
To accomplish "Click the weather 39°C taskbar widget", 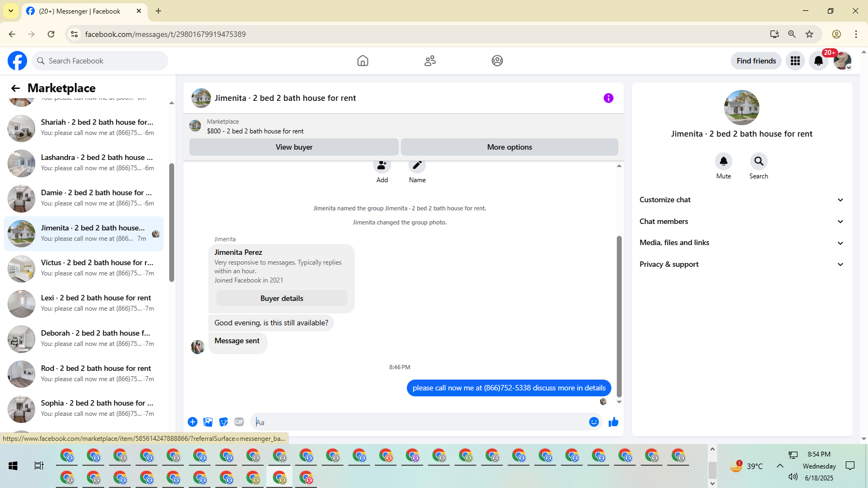I will (x=746, y=466).
